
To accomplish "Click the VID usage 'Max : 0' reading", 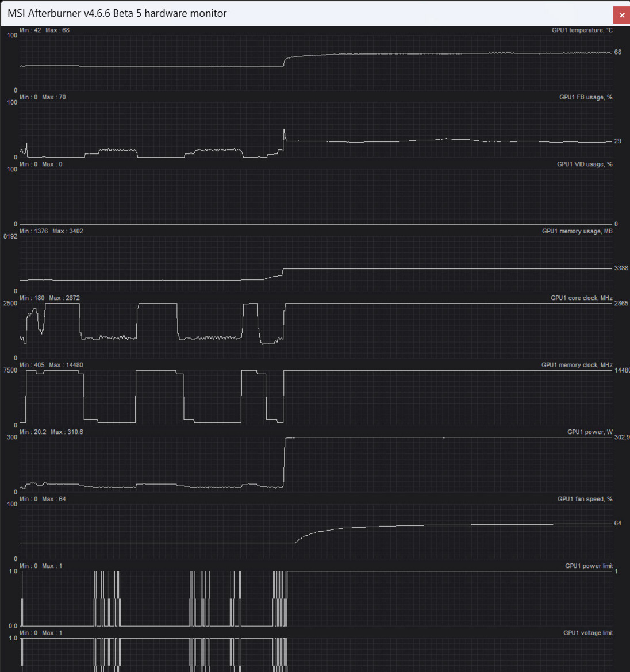I will point(52,164).
